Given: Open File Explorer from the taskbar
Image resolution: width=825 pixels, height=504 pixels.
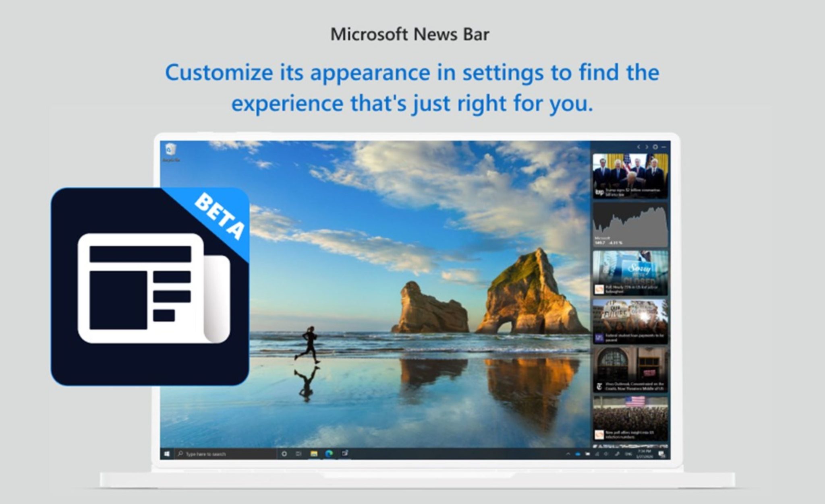Looking at the screenshot, I should 314,454.
